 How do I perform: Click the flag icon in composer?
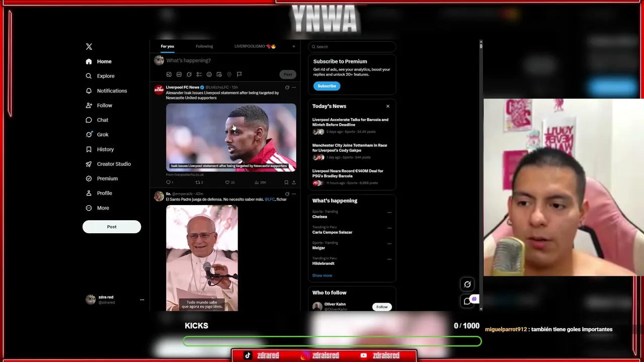coord(239,74)
